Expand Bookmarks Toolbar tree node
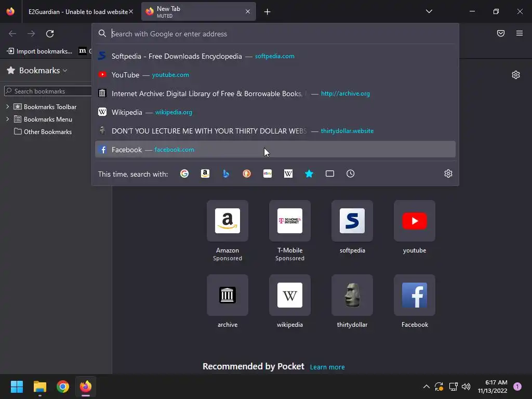Screen dimensions: 532x399 pyautogui.click(x=7, y=107)
